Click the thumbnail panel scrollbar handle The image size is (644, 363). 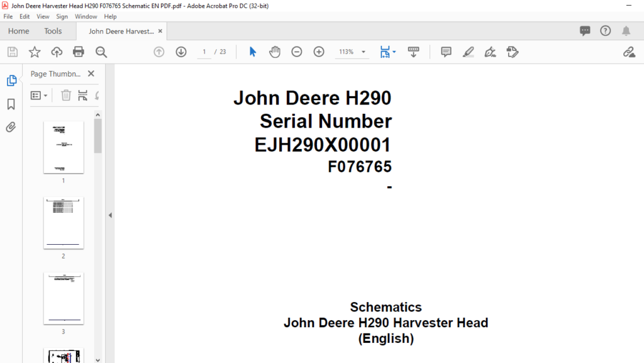pos(97,137)
